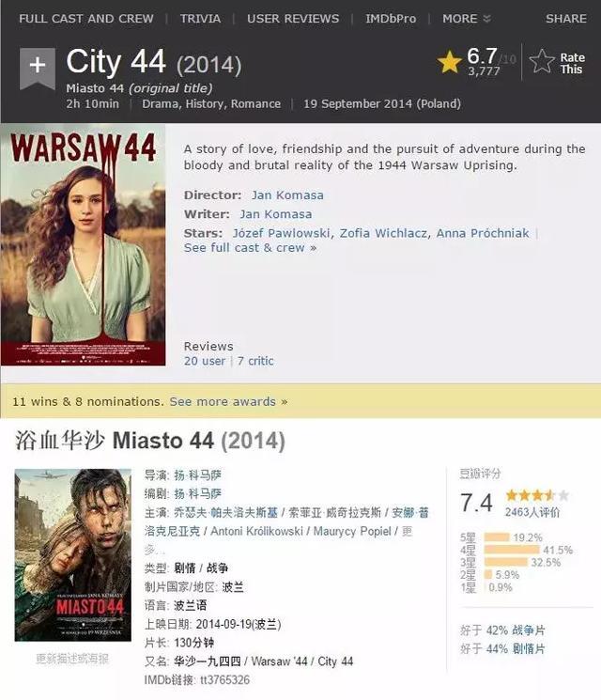Add City 44 to watchlist with plus ribbon
Viewport: 601px width, 700px height.
tap(38, 68)
